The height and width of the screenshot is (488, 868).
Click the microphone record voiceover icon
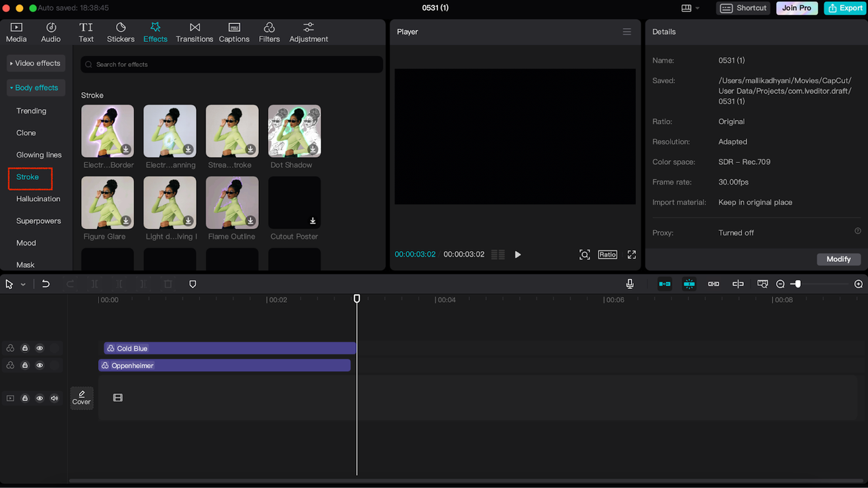[630, 284]
